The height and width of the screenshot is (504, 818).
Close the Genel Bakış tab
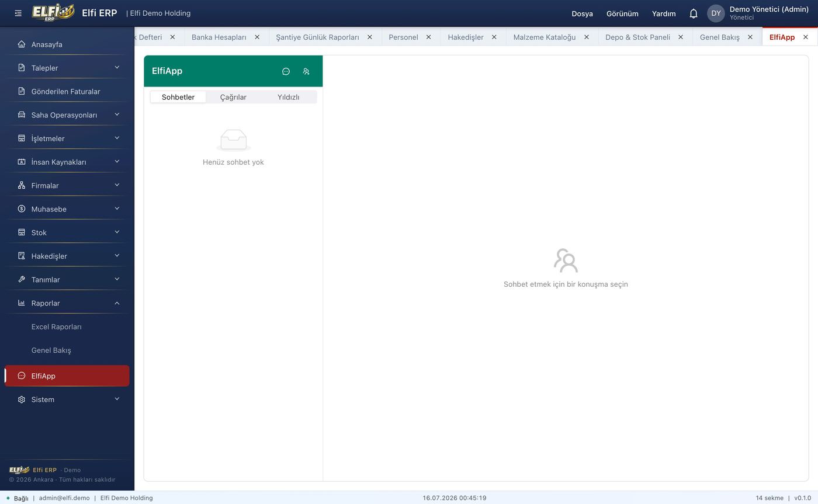click(x=750, y=37)
